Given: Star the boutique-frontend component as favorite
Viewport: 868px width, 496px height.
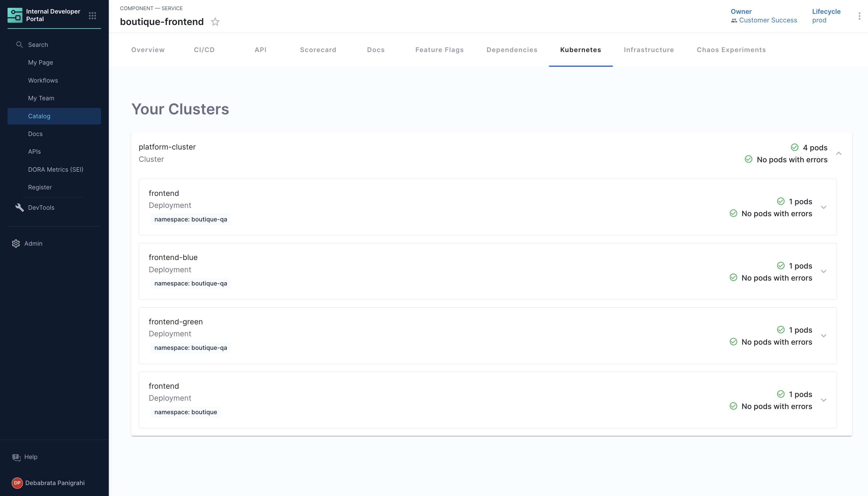Looking at the screenshot, I should click(215, 22).
